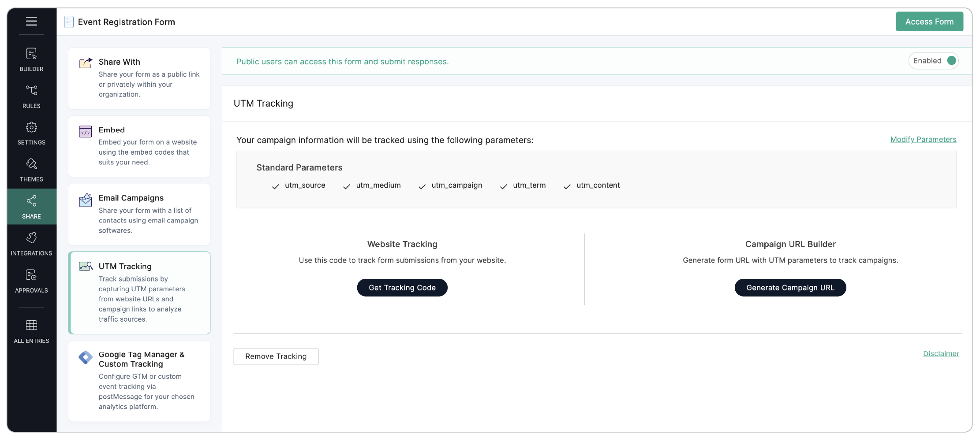Click the utm_campaign parameter label

(x=457, y=185)
